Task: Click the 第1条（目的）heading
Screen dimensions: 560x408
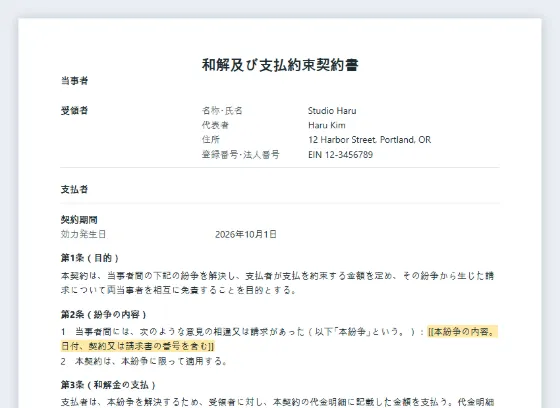Action: 90,258
